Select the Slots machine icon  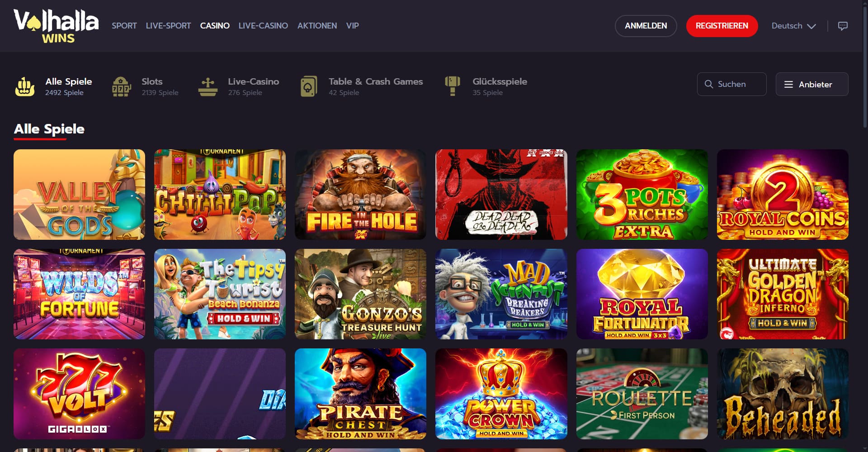121,86
